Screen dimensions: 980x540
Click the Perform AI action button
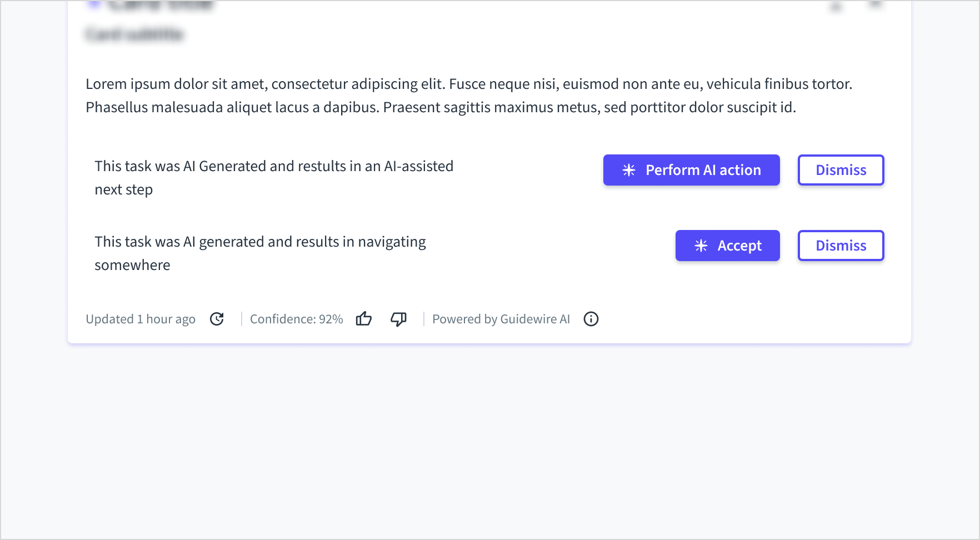click(692, 170)
